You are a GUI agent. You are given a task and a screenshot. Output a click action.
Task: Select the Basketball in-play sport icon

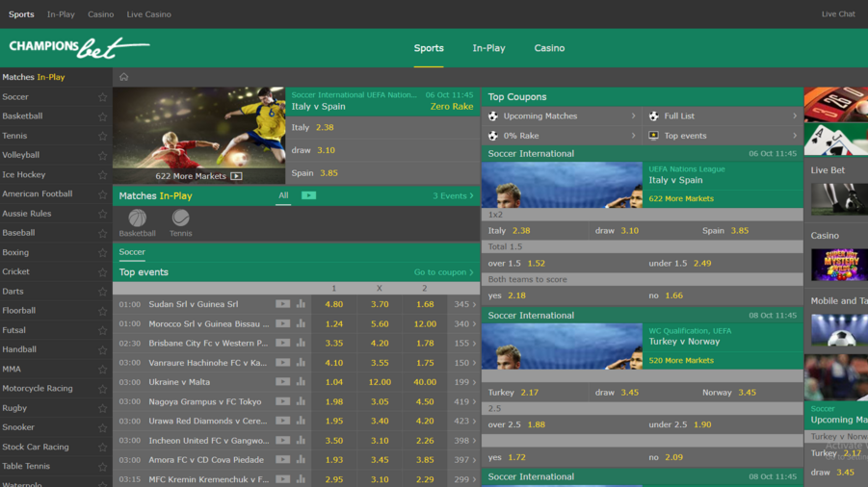[138, 219]
